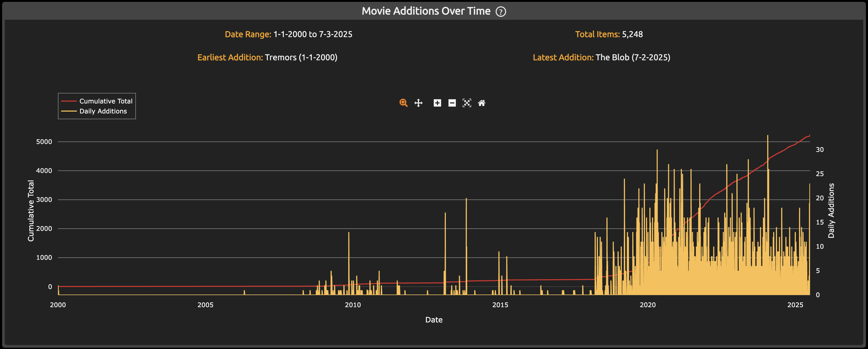Click the zoom in plus button

[437, 103]
